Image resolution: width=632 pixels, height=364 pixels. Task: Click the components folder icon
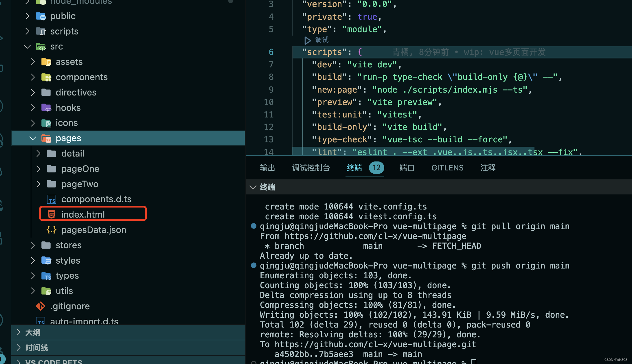click(x=46, y=77)
